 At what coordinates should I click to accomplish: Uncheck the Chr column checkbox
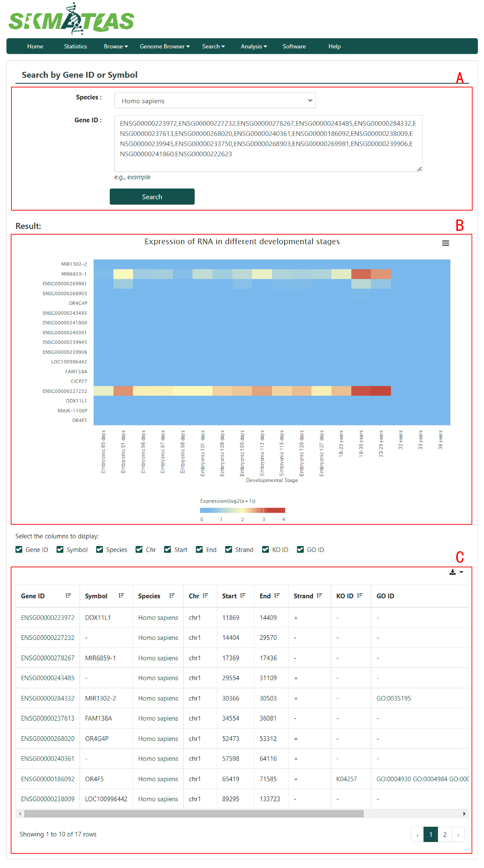pyautogui.click(x=139, y=549)
